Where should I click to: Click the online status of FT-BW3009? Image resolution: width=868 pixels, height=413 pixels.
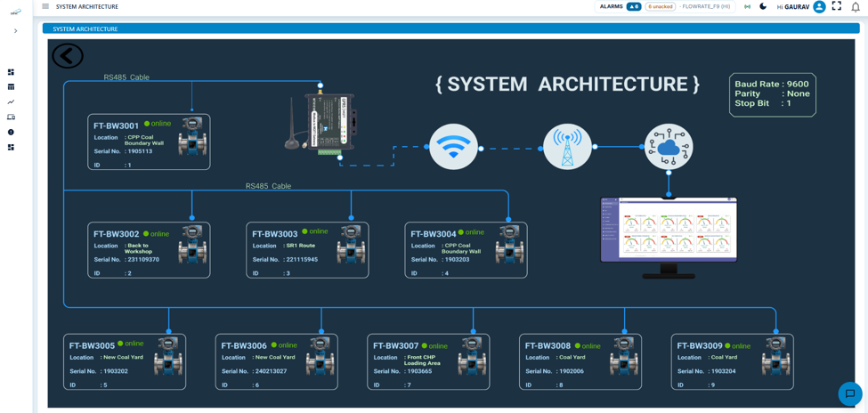(738, 345)
